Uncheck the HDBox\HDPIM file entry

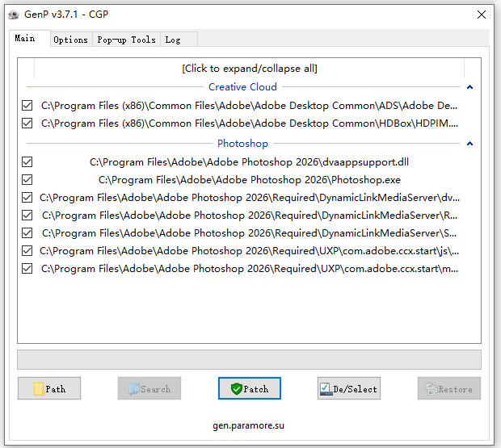point(27,124)
